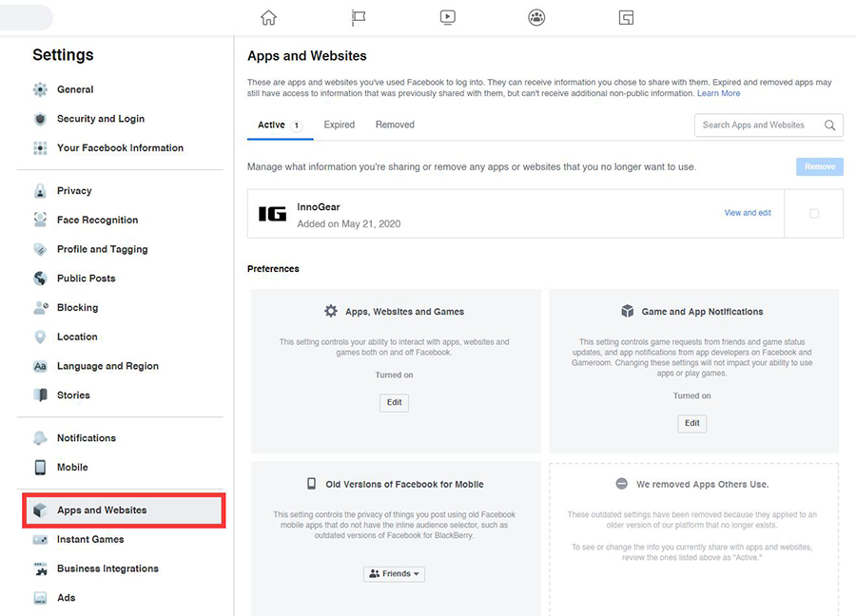The height and width of the screenshot is (616, 856).
Task: Open the Friends audience selector dropdown
Action: click(394, 573)
